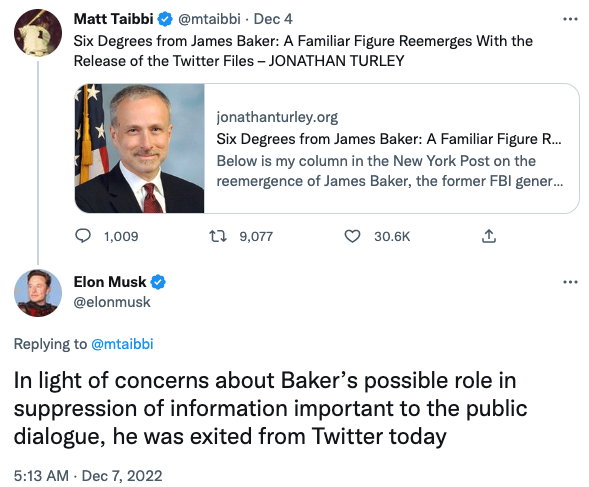Open Elon Musk's verified badge
The height and width of the screenshot is (487, 589).
(158, 282)
